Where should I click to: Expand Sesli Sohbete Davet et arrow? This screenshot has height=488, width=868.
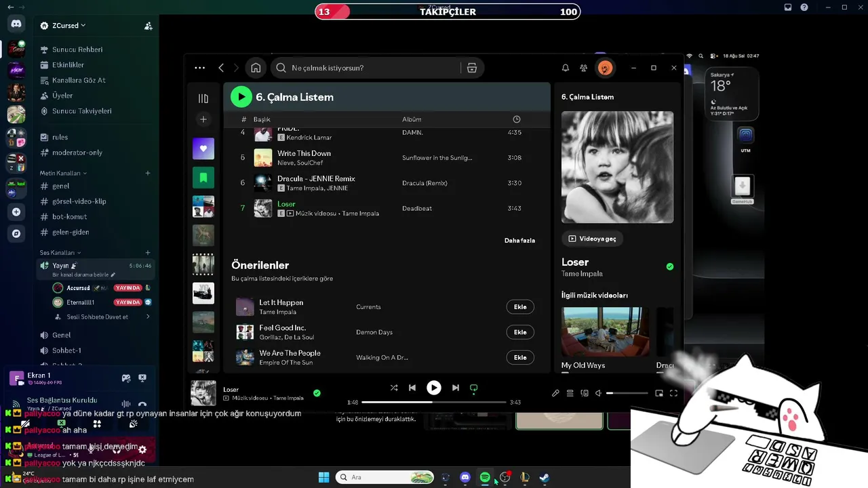click(x=148, y=317)
